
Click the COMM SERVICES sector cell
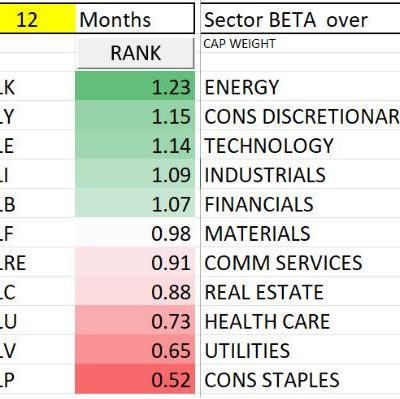coord(300,261)
